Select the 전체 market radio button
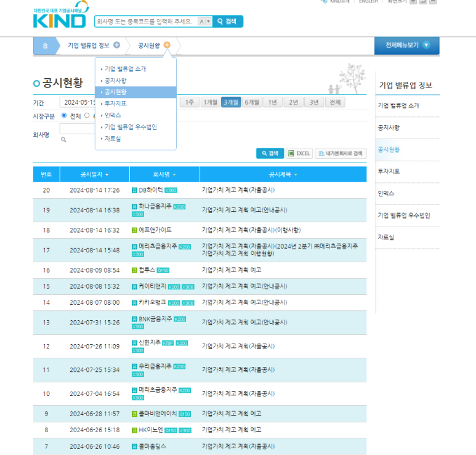The image size is (476, 455). click(x=64, y=115)
